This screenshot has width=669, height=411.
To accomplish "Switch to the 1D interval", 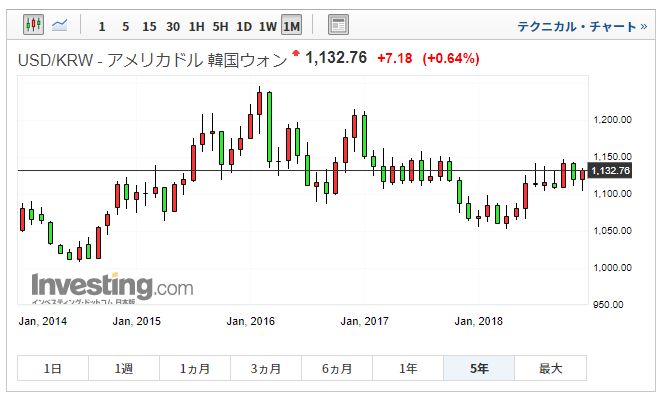I will pos(244,24).
